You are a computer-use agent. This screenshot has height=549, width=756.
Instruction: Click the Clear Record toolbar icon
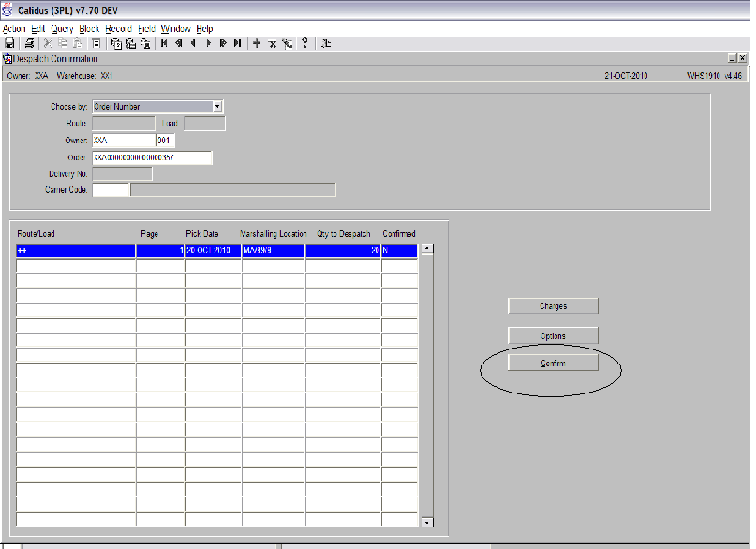(x=288, y=43)
